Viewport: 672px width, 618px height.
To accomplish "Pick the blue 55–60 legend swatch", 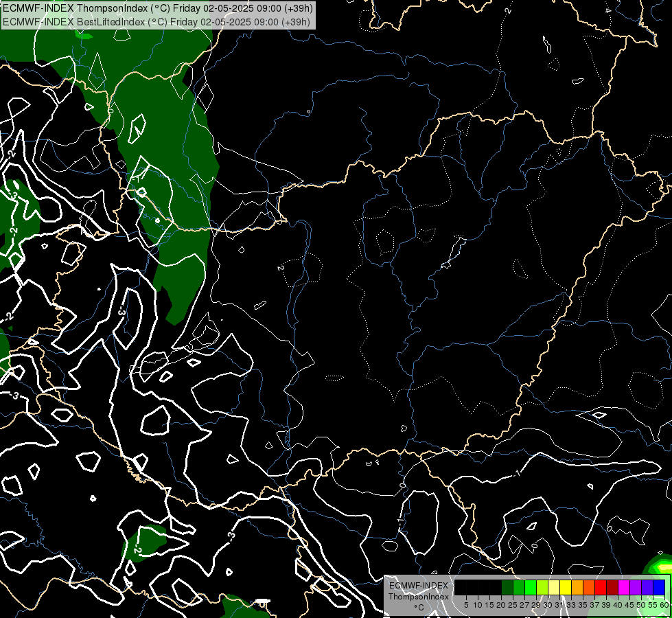I will 659,588.
